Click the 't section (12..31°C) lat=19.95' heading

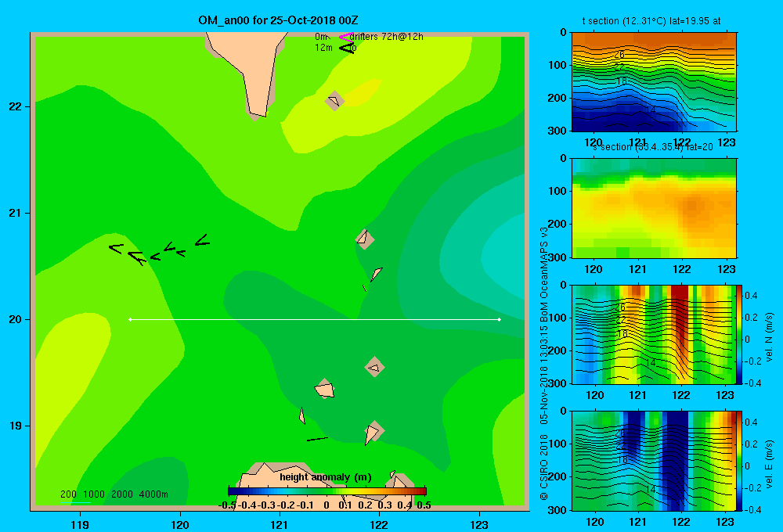(x=651, y=21)
